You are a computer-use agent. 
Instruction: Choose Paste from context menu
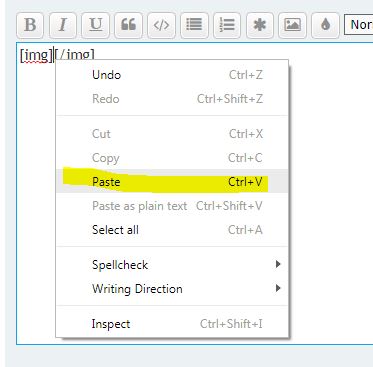pos(172,182)
